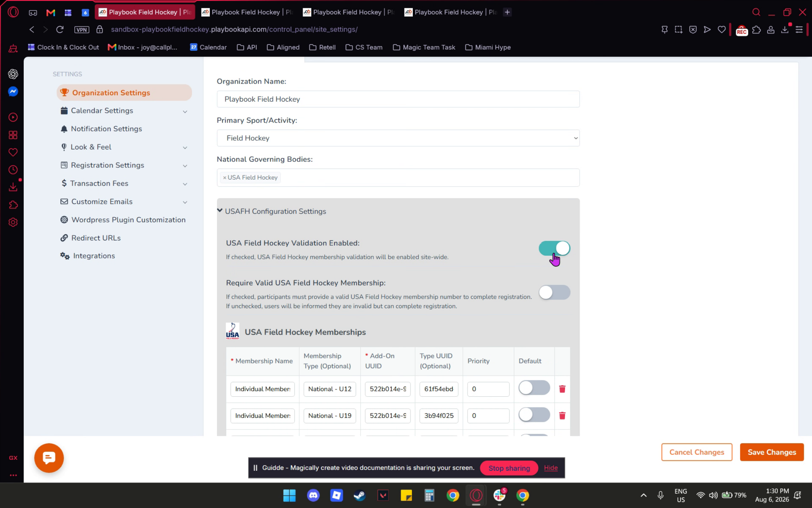Hide the Guidde sharing banner

[x=551, y=468]
